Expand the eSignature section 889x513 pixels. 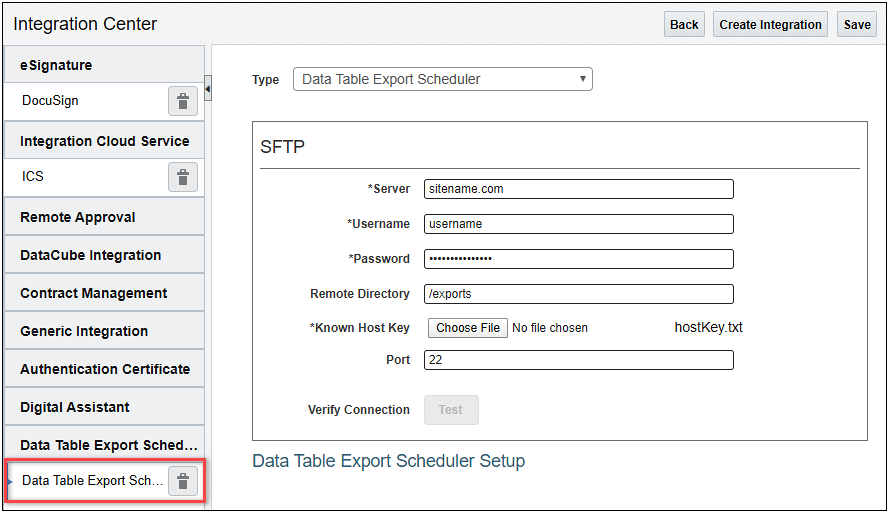pyautogui.click(x=104, y=65)
